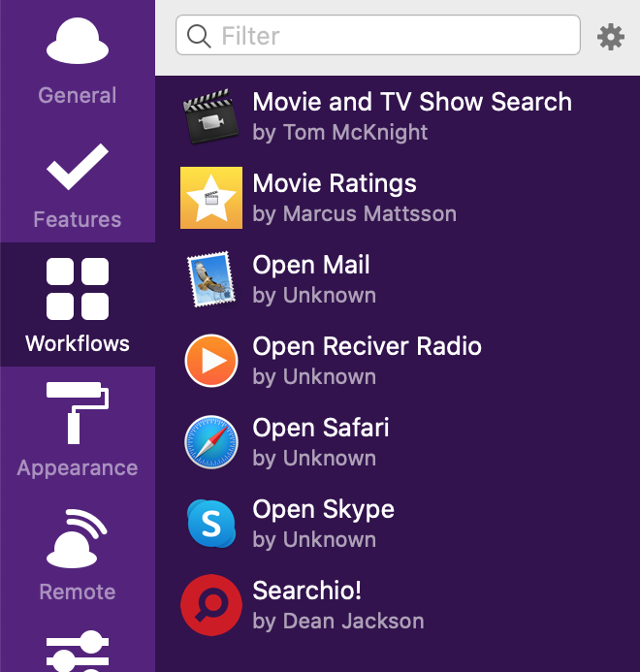The image size is (640, 672).
Task: Click 'by Marcus Mattsson' author text
Action: click(355, 214)
